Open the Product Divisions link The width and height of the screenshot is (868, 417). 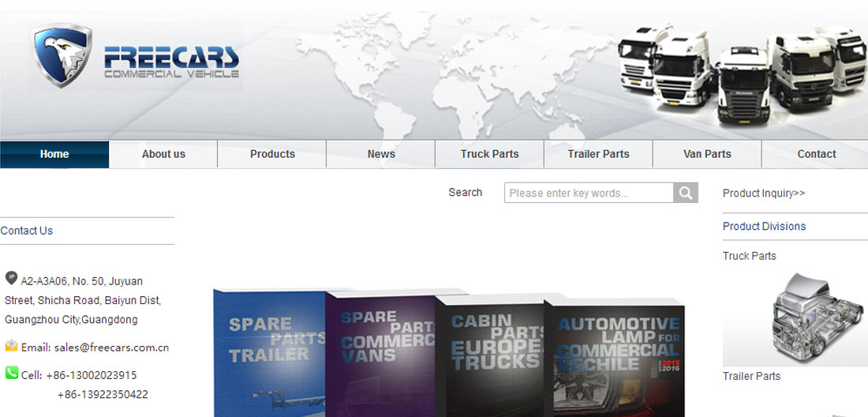coord(764,226)
